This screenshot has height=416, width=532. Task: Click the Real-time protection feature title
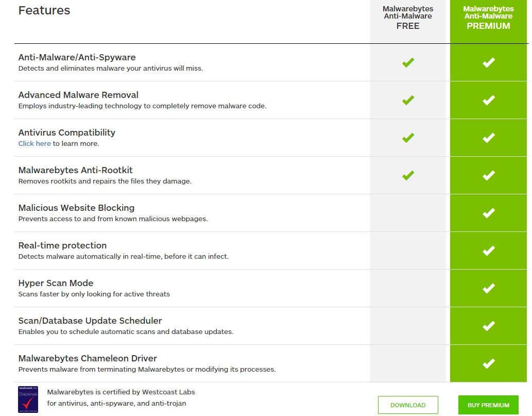[x=62, y=245]
